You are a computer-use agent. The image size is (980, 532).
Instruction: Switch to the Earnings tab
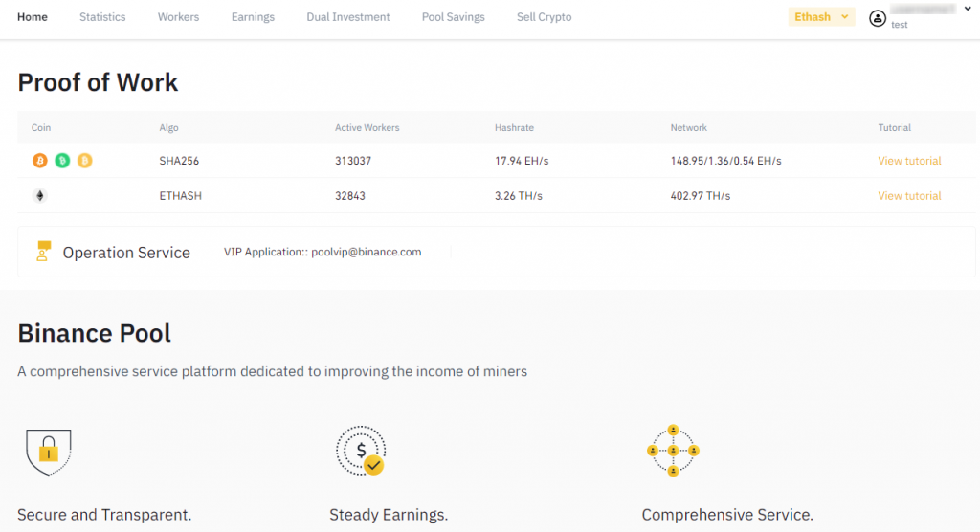(253, 17)
